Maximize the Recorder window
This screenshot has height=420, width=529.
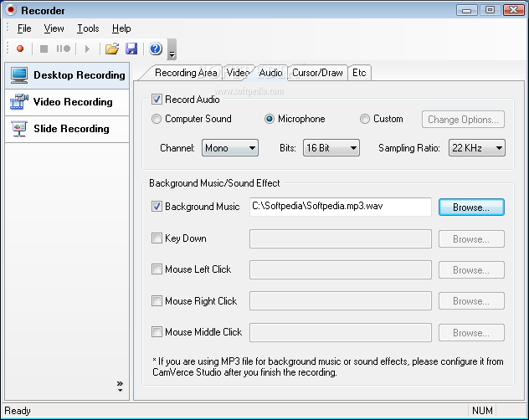click(x=490, y=10)
